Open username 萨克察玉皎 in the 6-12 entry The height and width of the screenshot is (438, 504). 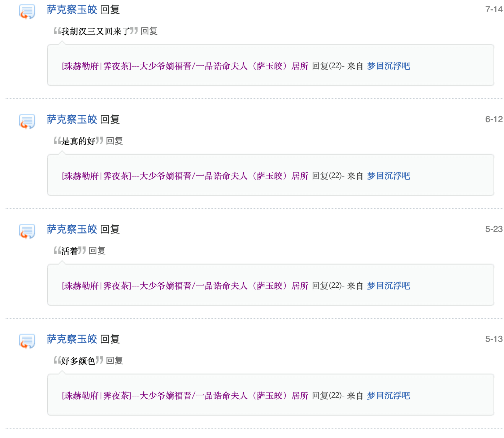tap(72, 120)
